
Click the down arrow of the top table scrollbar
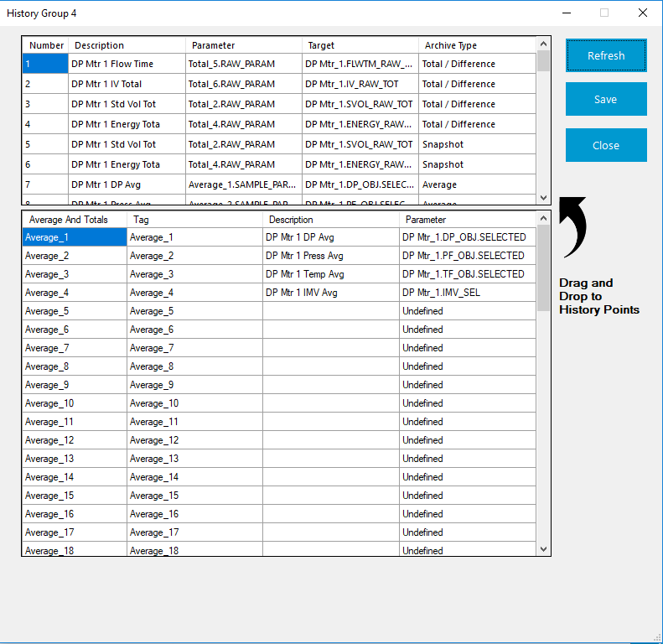coord(544,198)
